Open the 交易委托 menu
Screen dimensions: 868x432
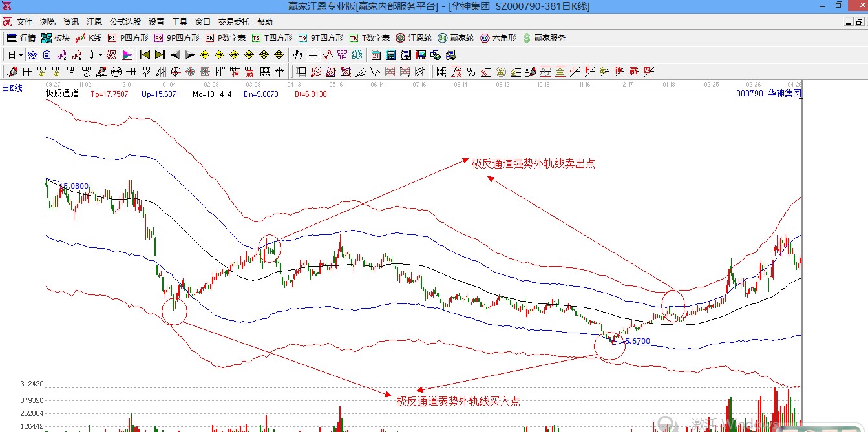coord(233,22)
